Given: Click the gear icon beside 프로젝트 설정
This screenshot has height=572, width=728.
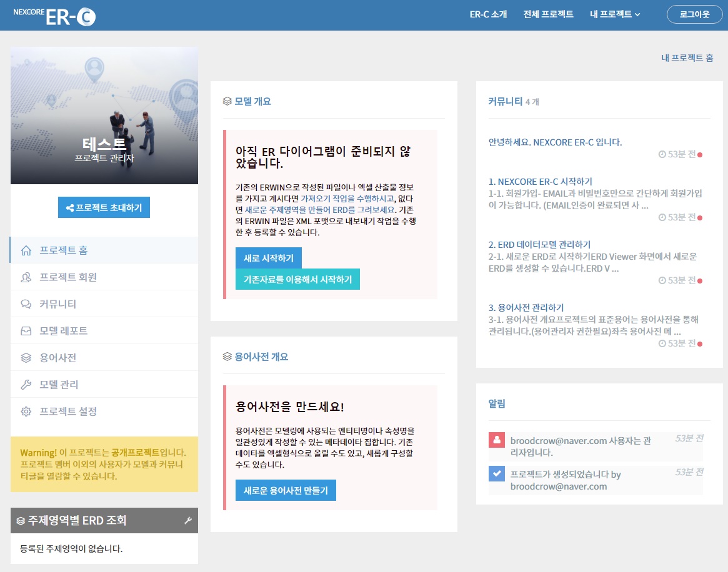Looking at the screenshot, I should pos(26,412).
